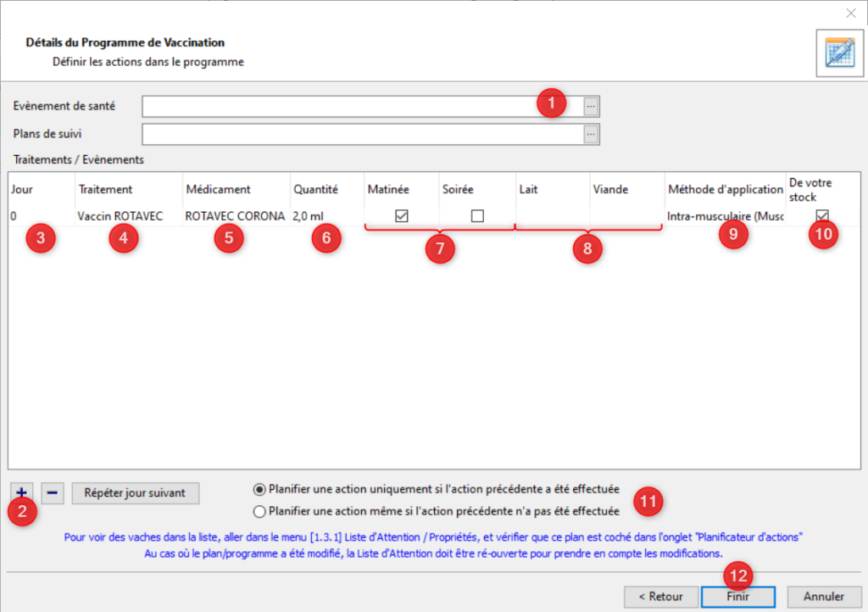This screenshot has width=868, height=612.
Task: Click the Finir button
Action: pyautogui.click(x=737, y=596)
